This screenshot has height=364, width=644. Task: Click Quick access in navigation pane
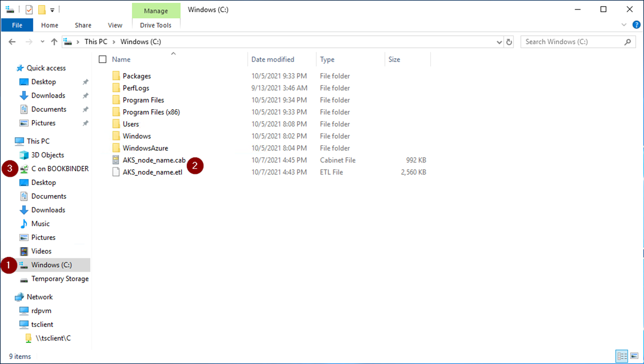click(x=46, y=68)
